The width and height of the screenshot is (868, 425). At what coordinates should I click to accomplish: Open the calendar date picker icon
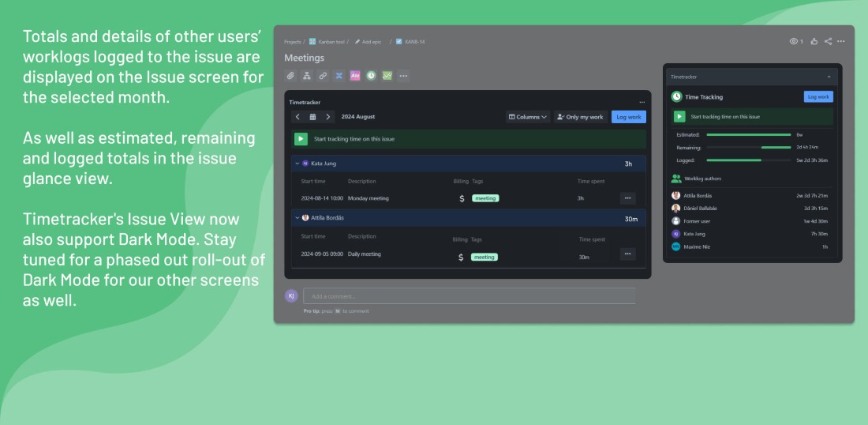click(x=312, y=117)
